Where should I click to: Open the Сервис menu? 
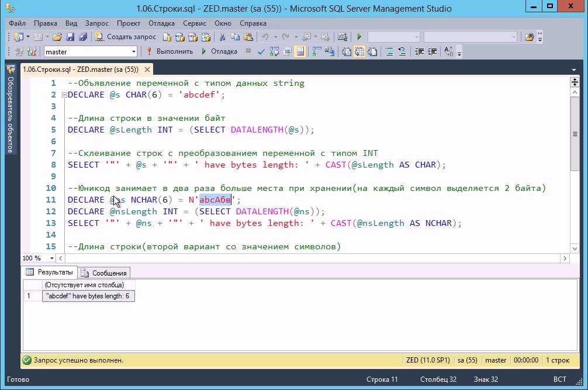(x=195, y=23)
